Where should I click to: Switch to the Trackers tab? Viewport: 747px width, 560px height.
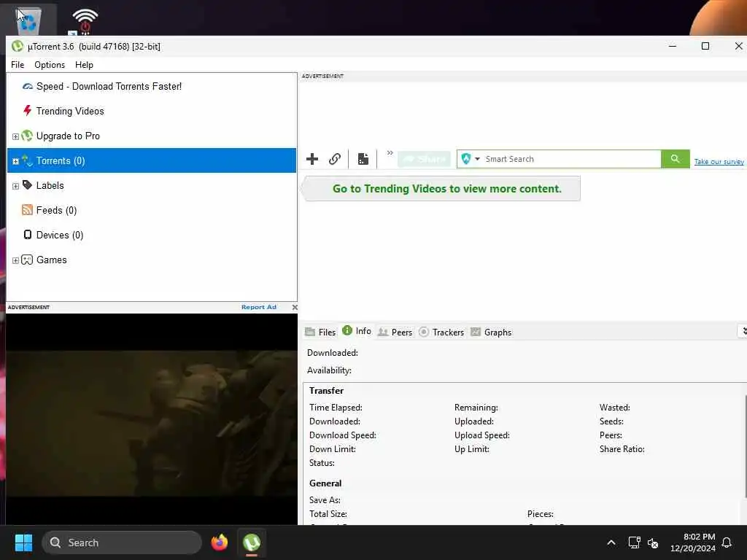coord(441,332)
